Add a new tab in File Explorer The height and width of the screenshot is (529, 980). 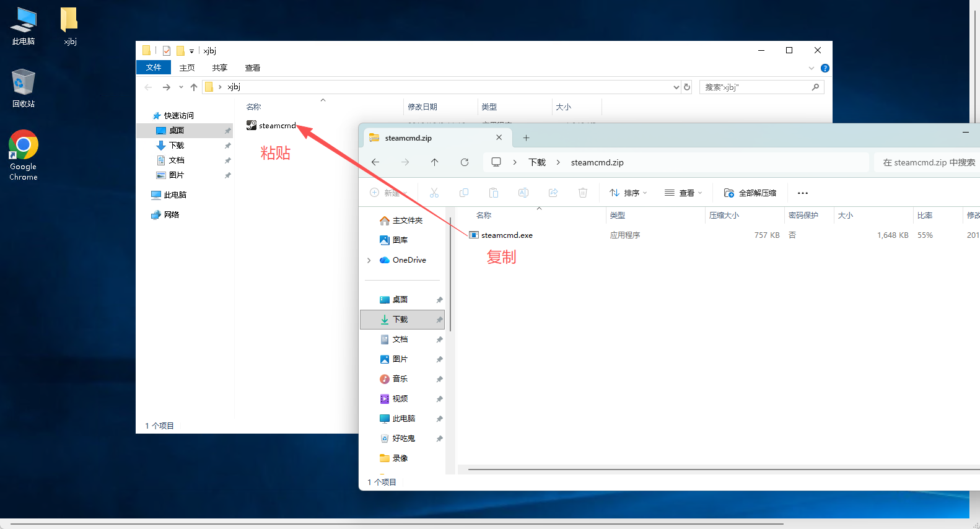tap(526, 138)
